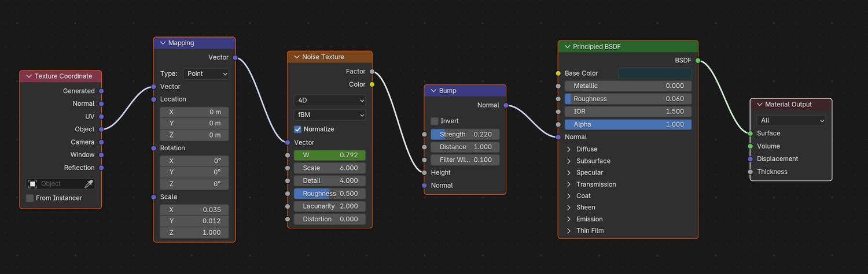Adjust the Principled BSDF Roughness slider at 0.060
868x274 pixels.
tap(628, 99)
